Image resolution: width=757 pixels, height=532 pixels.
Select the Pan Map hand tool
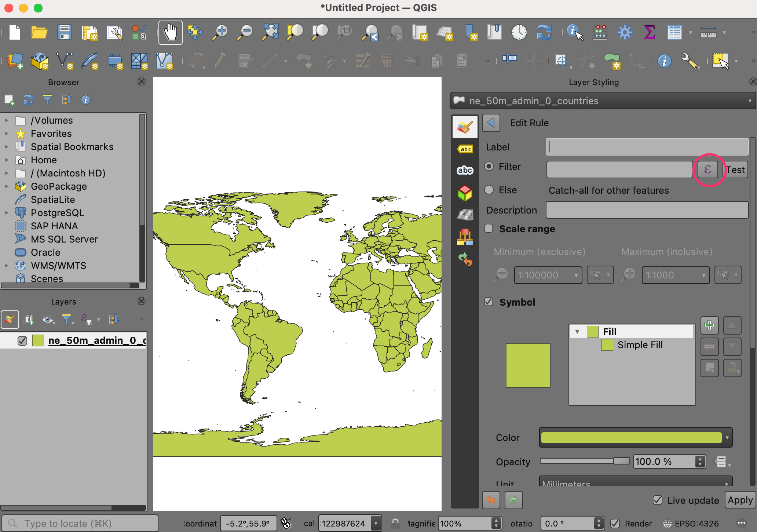click(x=170, y=33)
